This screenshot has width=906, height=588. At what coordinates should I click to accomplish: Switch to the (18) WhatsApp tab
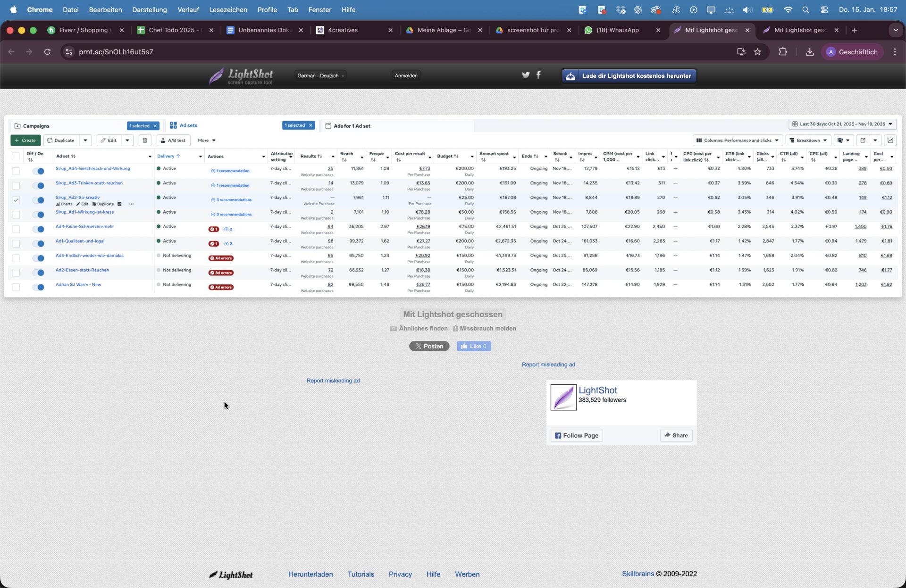coord(617,30)
